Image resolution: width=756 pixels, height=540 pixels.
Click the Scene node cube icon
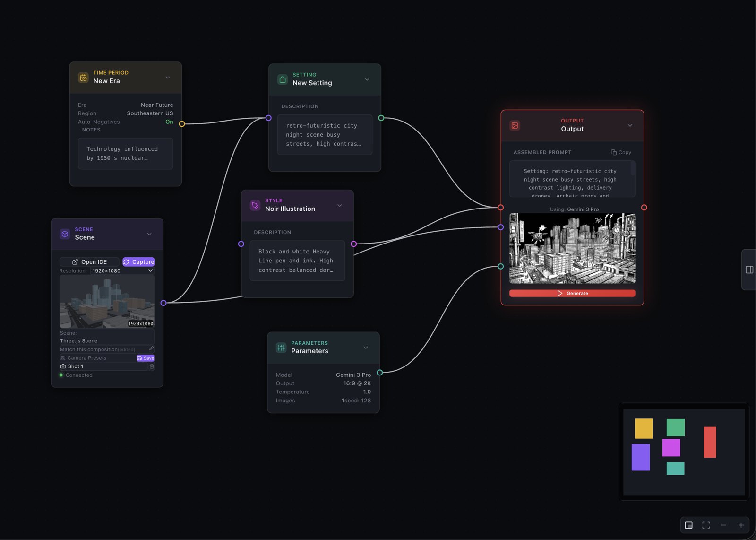pos(65,234)
